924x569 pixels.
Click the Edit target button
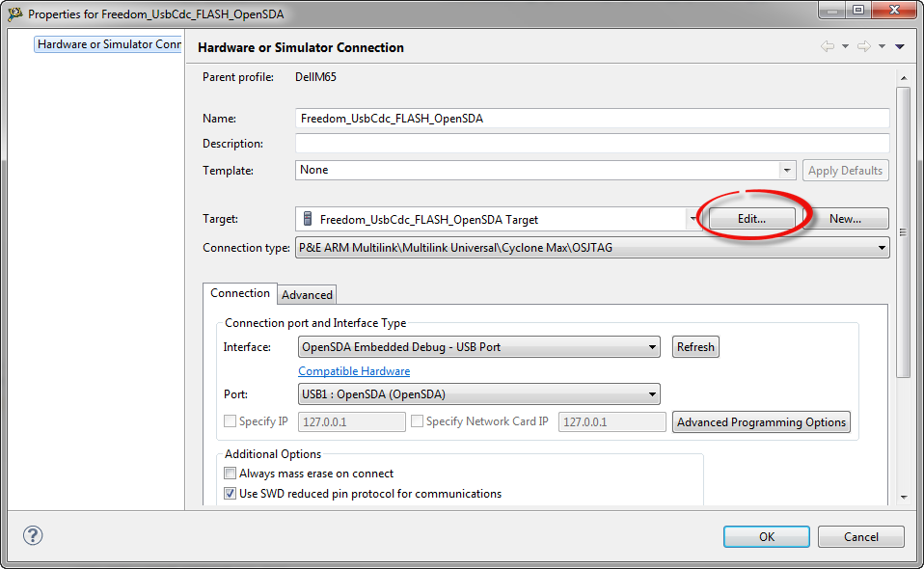(751, 219)
